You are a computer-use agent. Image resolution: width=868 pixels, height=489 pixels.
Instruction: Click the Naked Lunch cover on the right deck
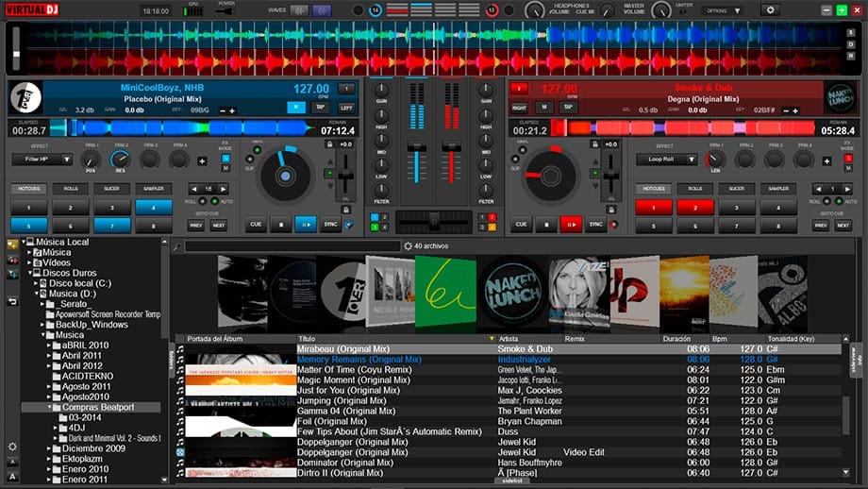(x=840, y=97)
